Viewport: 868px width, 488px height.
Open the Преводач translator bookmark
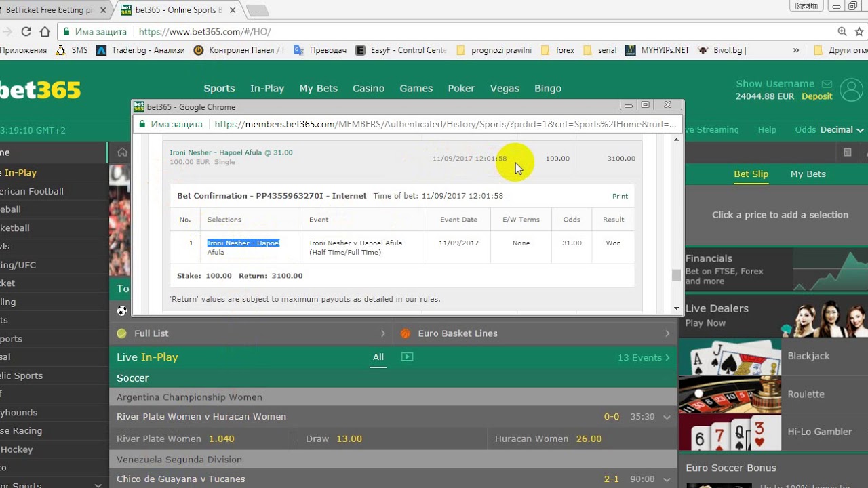320,50
